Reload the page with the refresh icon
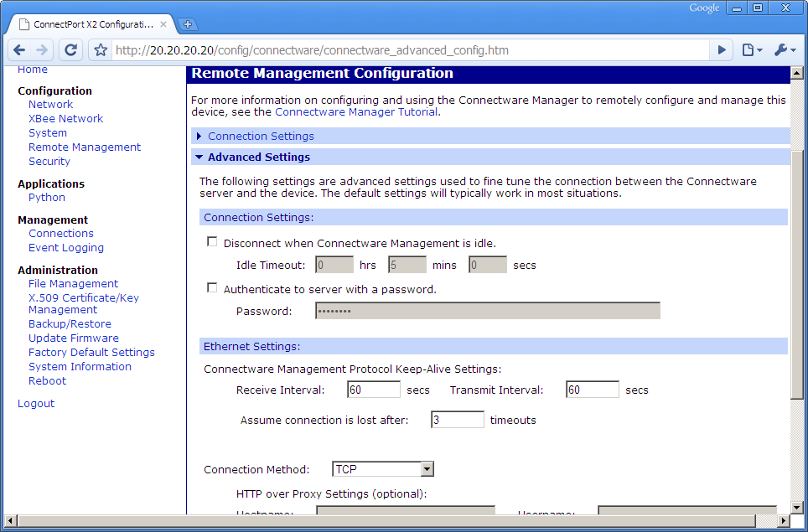This screenshot has width=808, height=532. [x=71, y=50]
